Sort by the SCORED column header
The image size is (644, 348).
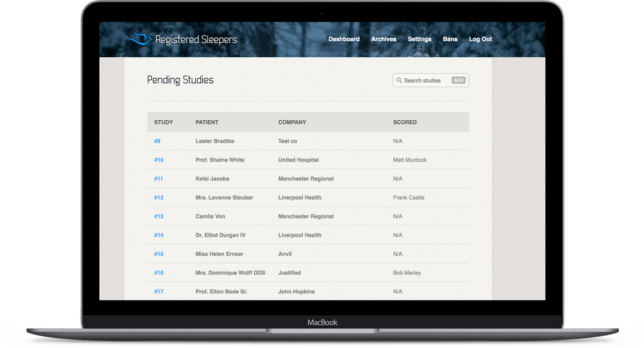[404, 123]
